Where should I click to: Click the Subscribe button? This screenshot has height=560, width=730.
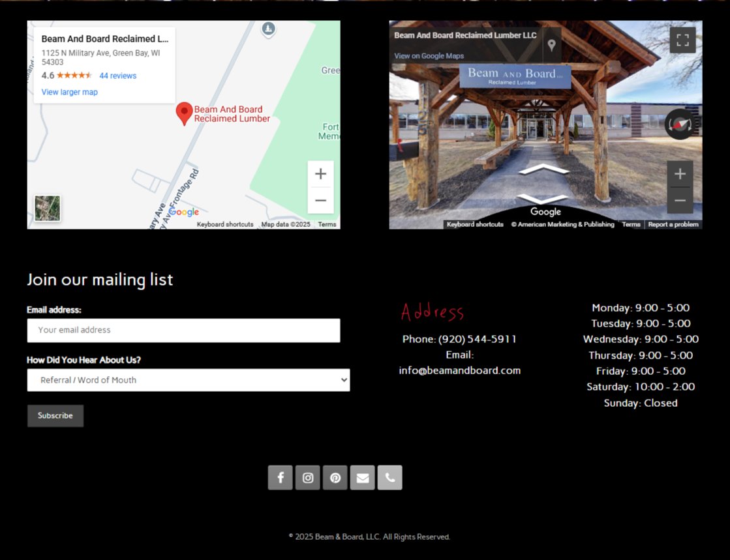pyautogui.click(x=55, y=416)
